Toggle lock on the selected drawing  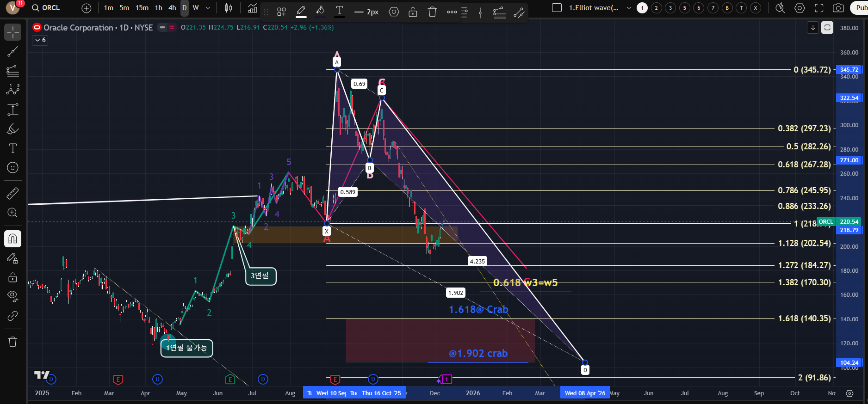(x=413, y=12)
